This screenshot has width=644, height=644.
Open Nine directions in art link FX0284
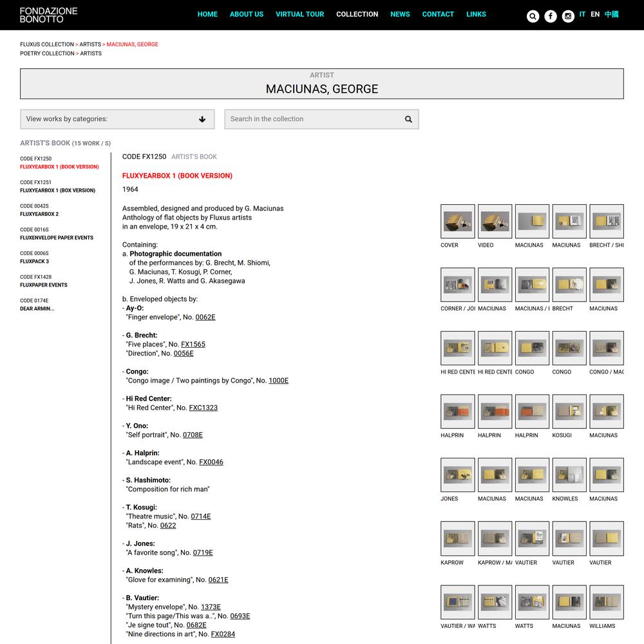(223, 634)
